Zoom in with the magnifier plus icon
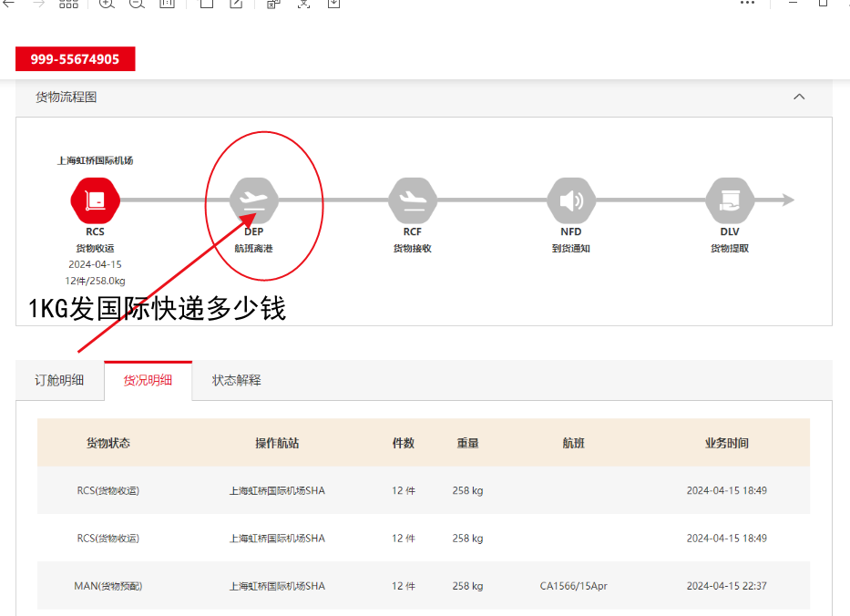The height and width of the screenshot is (616, 850). (x=107, y=4)
